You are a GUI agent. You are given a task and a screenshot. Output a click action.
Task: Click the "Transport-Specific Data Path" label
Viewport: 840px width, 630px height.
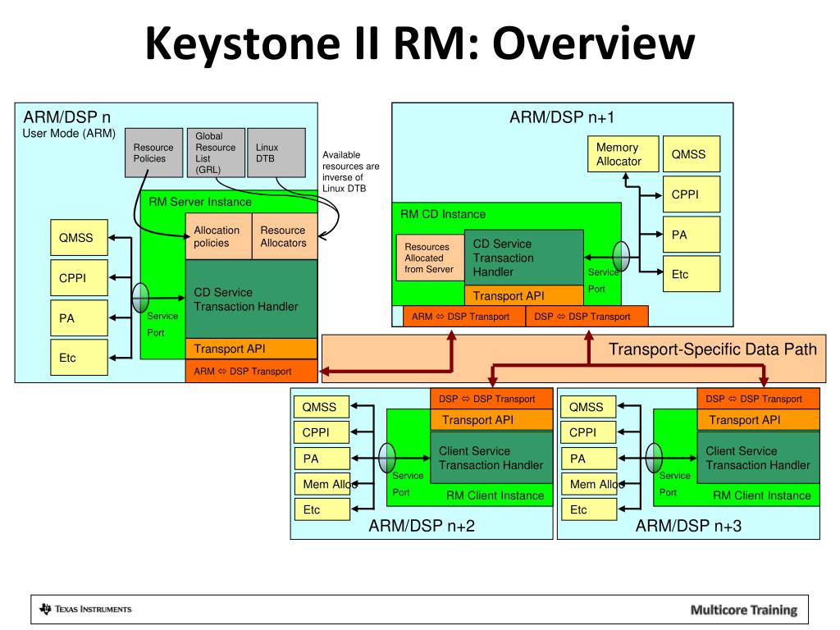(x=713, y=349)
